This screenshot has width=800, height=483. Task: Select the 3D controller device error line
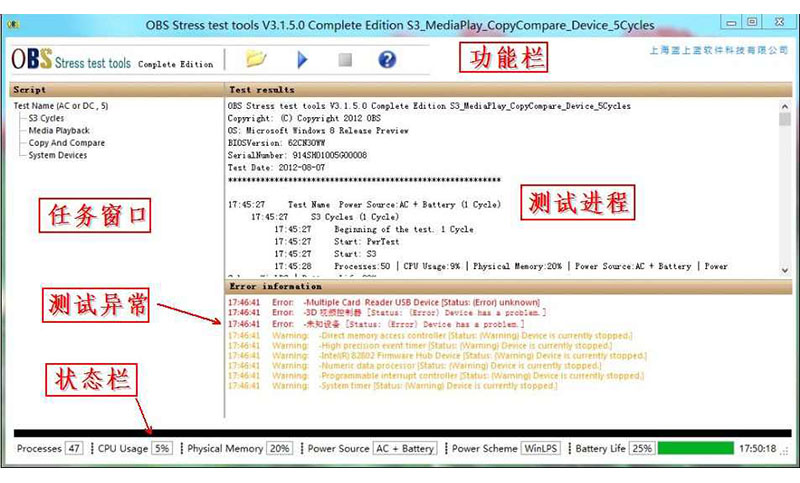387,313
